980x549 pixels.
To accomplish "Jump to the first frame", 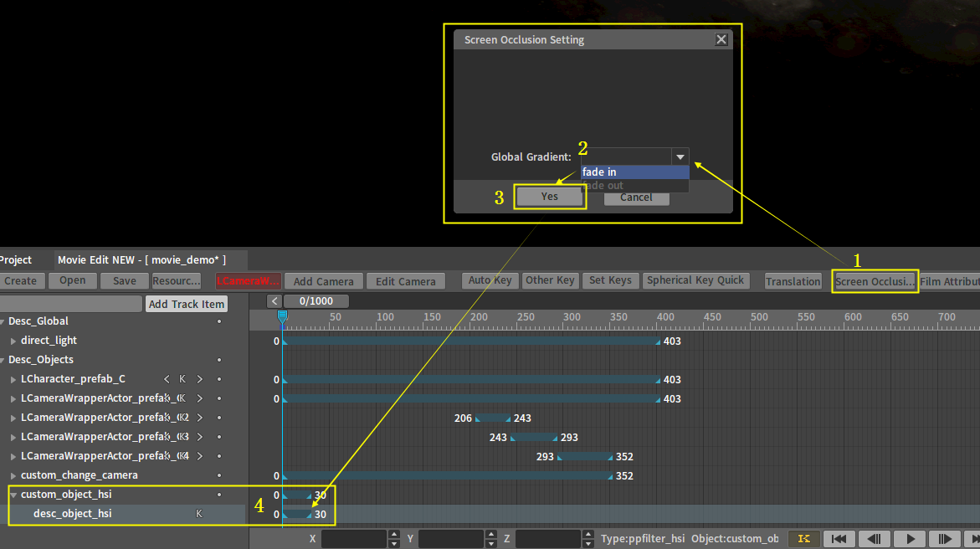I will 839,539.
